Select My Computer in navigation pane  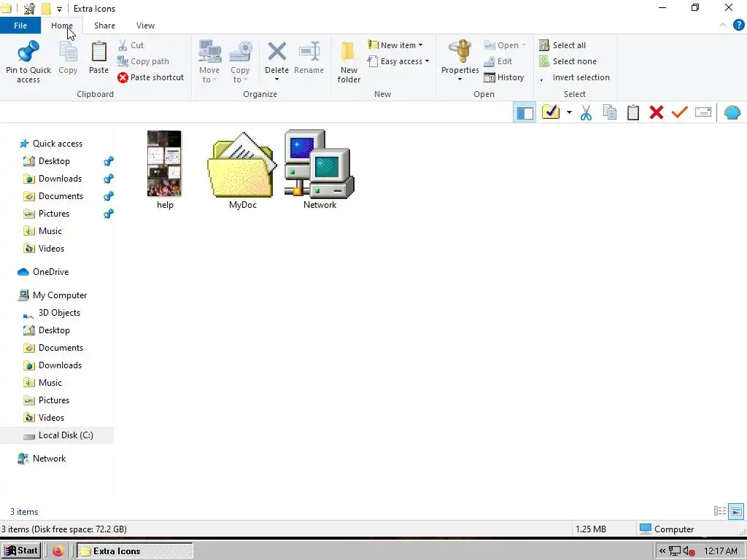[53, 295]
